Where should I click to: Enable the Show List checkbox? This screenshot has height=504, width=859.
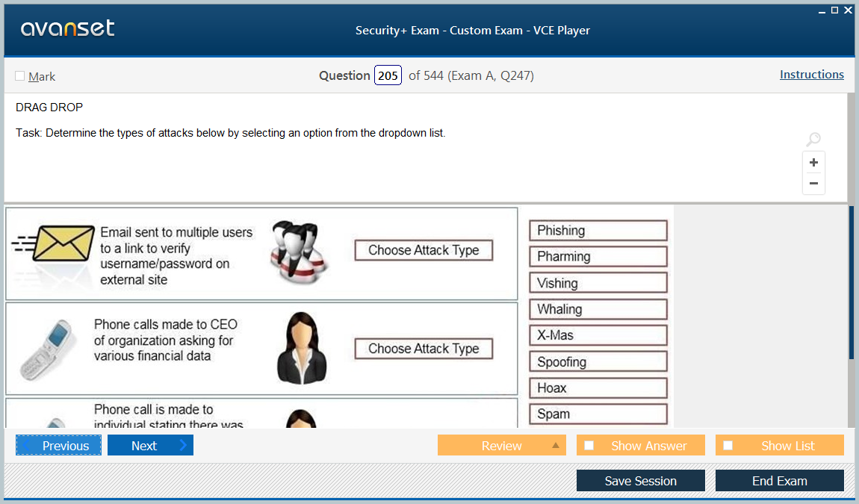coord(728,445)
